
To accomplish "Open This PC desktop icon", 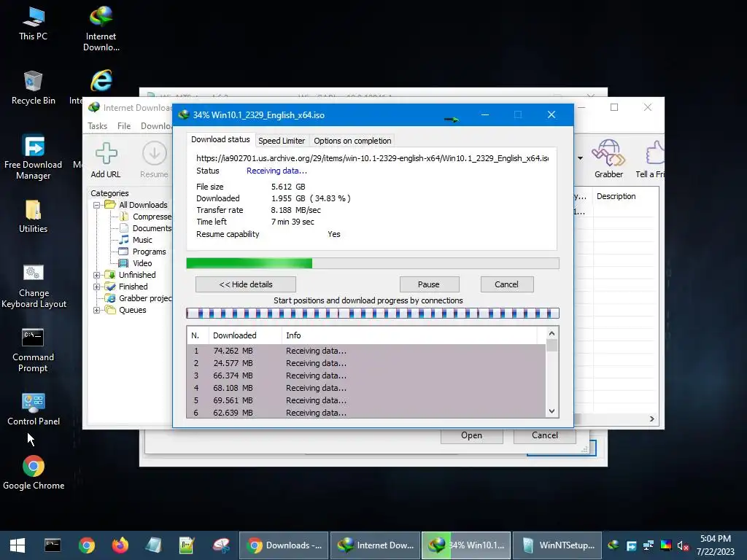I will pyautogui.click(x=34, y=24).
